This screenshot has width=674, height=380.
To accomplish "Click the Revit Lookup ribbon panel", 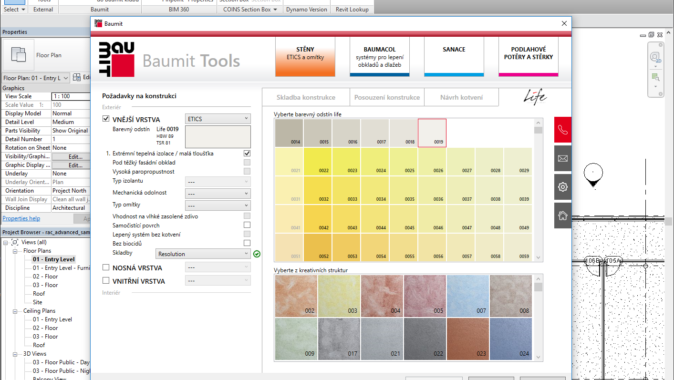I will point(352,9).
